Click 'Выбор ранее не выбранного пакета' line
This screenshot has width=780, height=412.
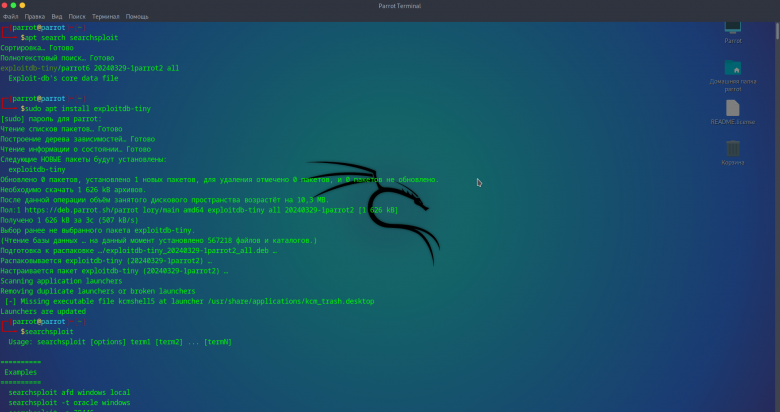point(98,230)
